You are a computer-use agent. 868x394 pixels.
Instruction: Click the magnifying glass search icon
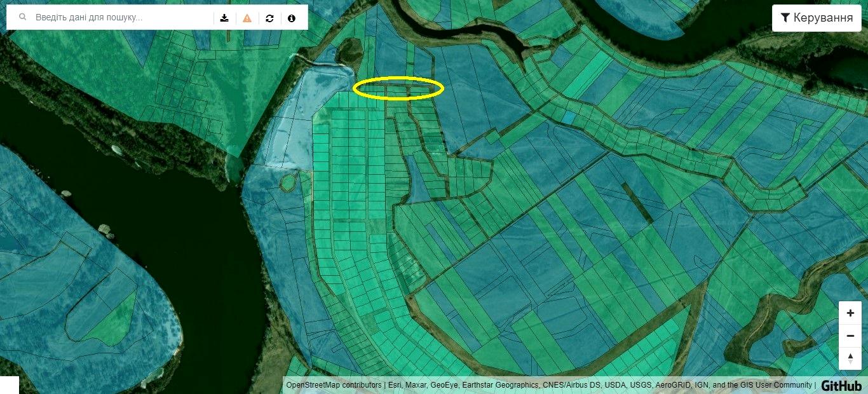pyautogui.click(x=23, y=18)
